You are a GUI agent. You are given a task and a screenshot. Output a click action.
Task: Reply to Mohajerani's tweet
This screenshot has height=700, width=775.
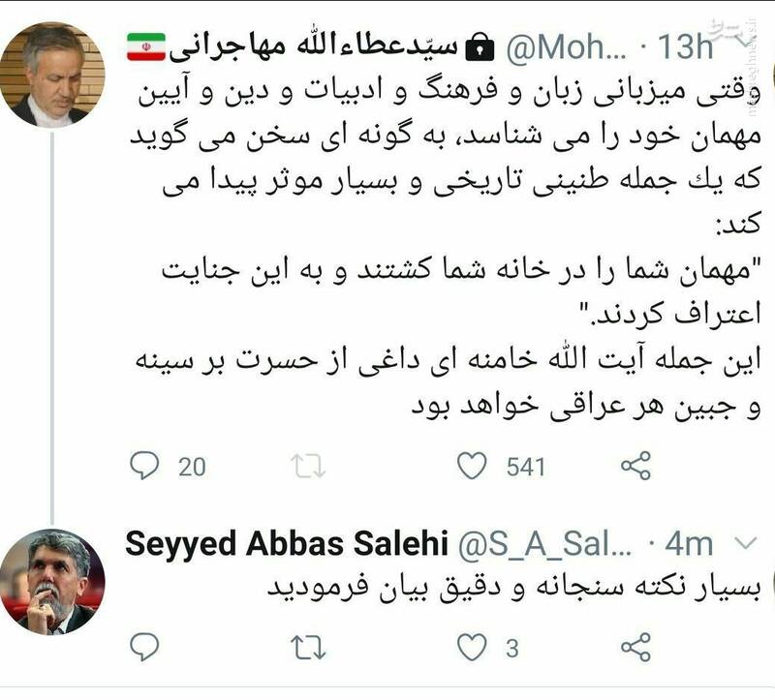tap(144, 467)
